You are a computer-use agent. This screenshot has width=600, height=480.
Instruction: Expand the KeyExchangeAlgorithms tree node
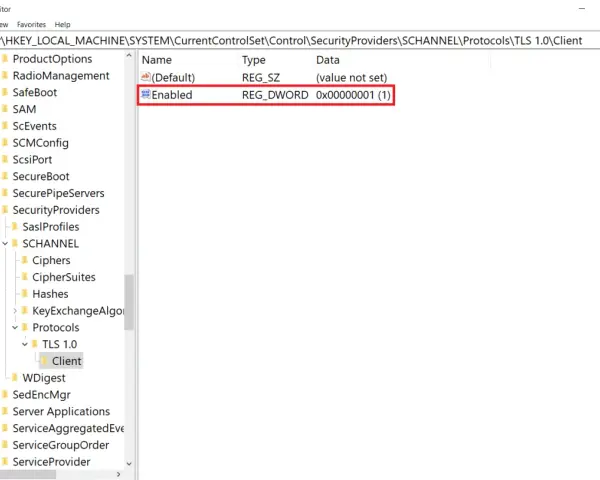[x=15, y=311]
